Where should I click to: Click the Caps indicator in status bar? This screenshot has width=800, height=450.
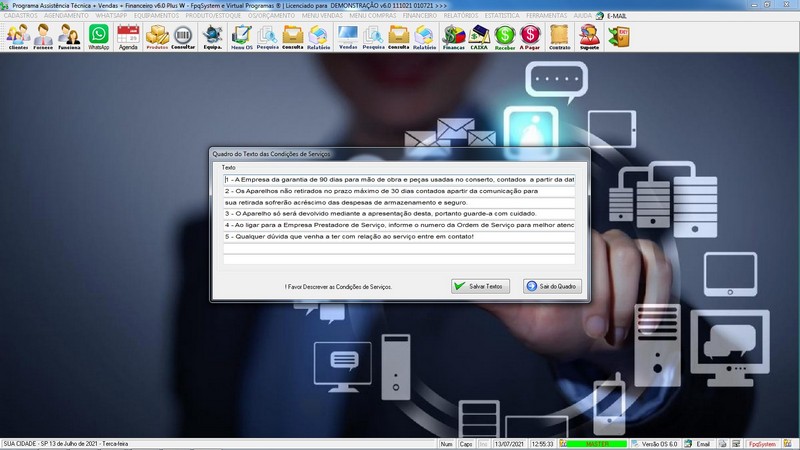coord(466,444)
